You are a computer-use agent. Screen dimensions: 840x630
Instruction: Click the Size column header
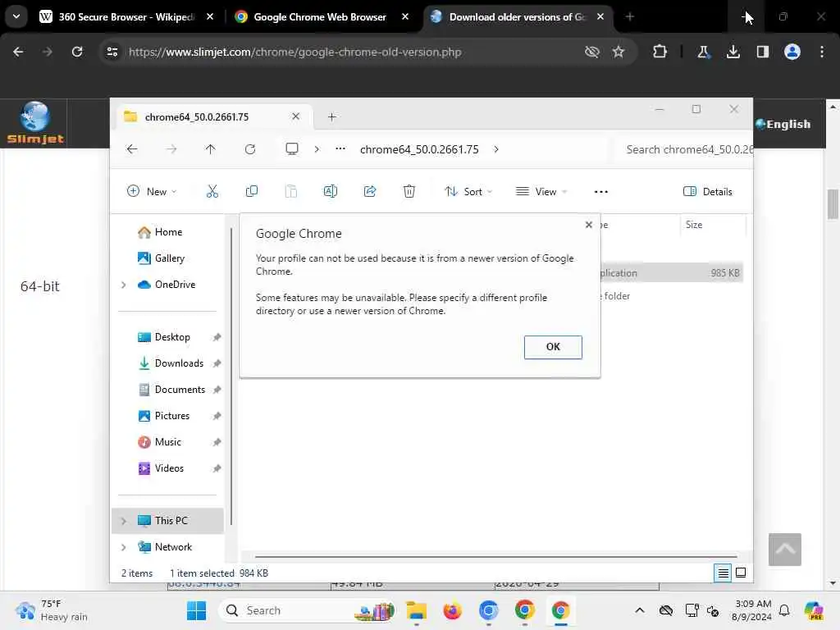693,225
